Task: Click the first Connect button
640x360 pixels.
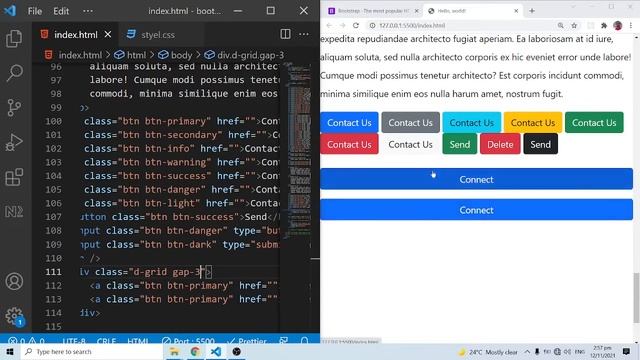Action: coord(476,179)
